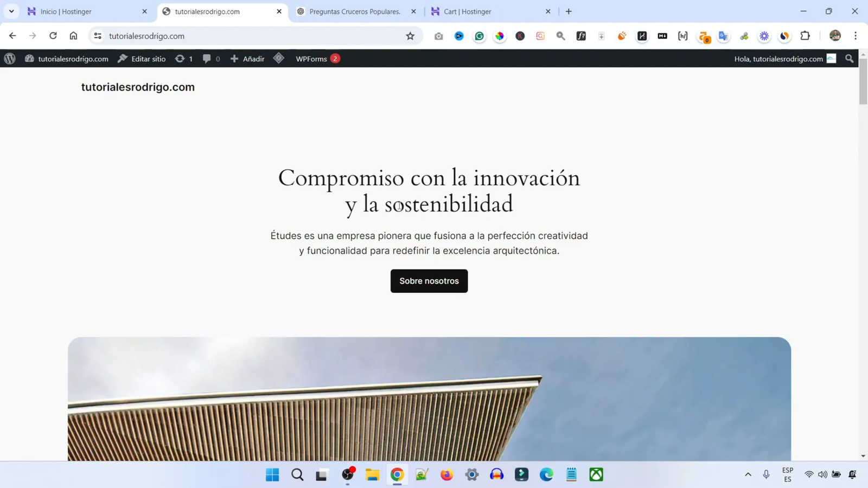The width and height of the screenshot is (868, 488).
Task: Open the Grammarly extension
Action: coord(479,36)
